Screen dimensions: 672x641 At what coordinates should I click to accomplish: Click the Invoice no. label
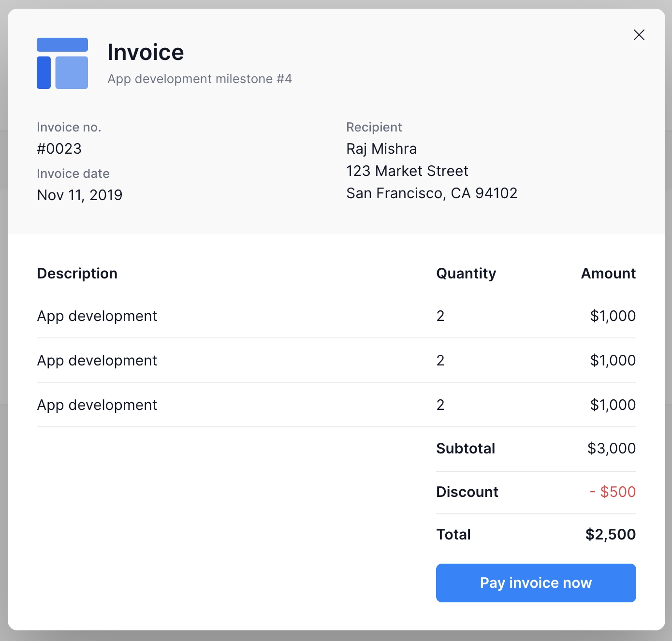coord(69,127)
